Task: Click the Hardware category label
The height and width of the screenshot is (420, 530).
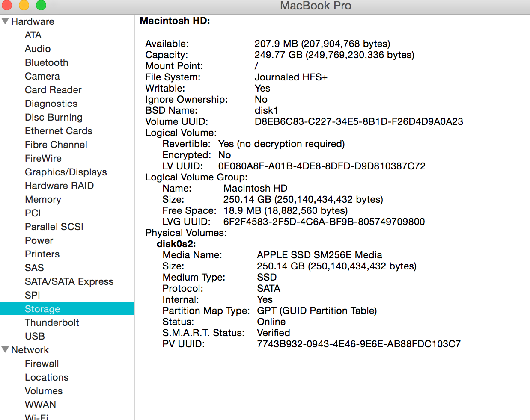Action: [33, 21]
